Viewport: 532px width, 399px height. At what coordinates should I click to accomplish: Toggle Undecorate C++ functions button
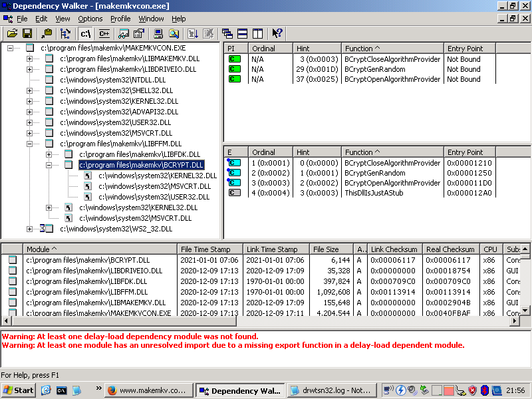(x=104, y=34)
